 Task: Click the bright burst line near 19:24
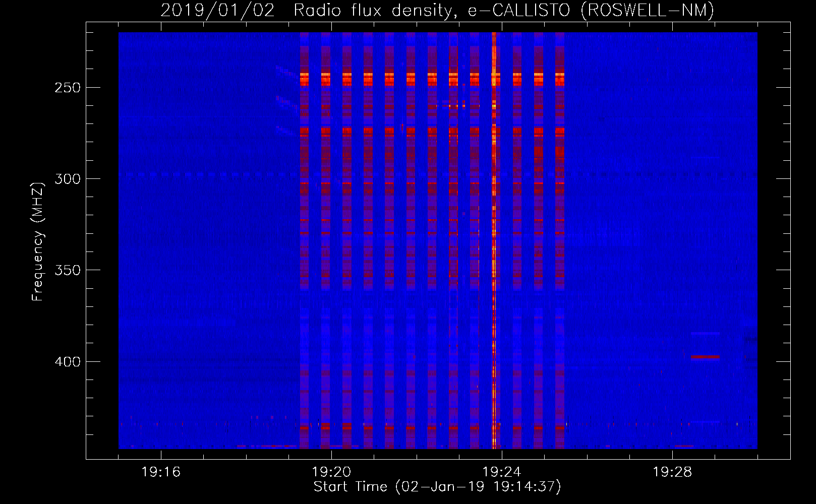[x=494, y=240]
